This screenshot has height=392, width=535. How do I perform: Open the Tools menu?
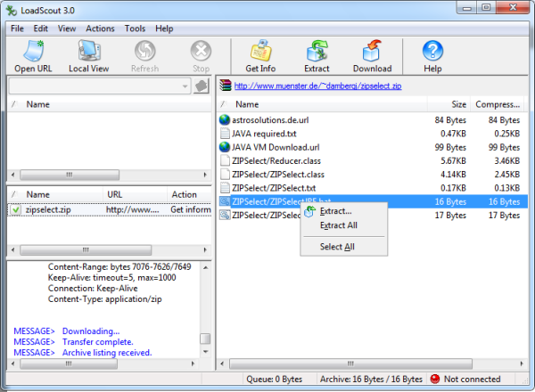pyautogui.click(x=135, y=29)
